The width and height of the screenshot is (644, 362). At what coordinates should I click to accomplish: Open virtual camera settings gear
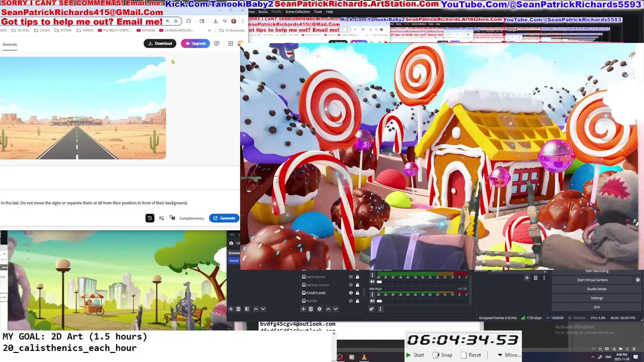[638, 280]
